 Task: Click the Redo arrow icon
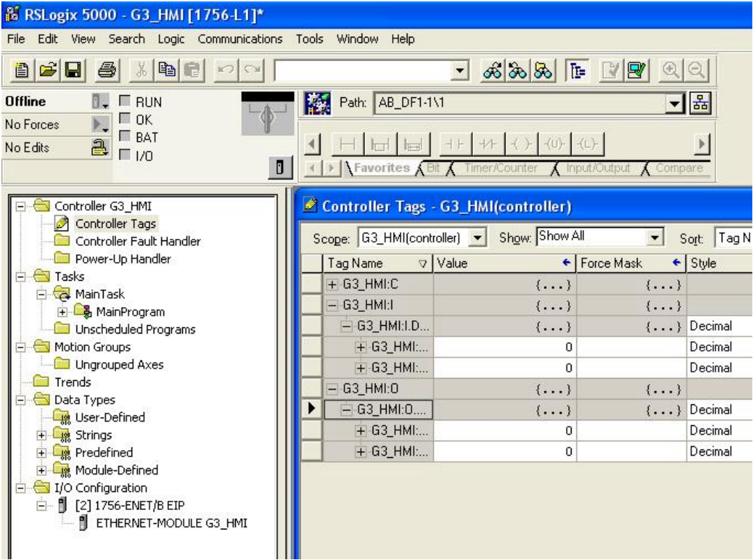pos(252,71)
